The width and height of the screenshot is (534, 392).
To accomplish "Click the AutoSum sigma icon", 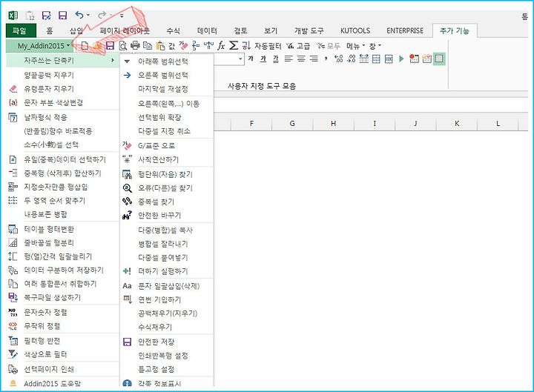I will (234, 45).
